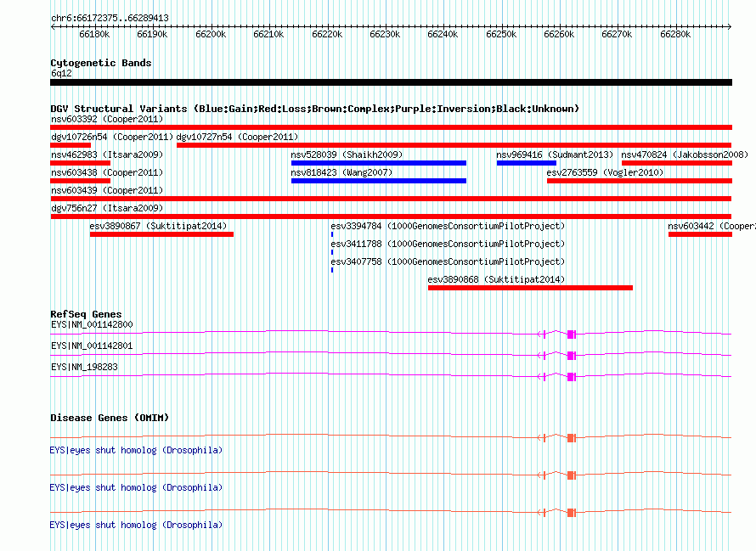The image size is (756, 551).
Task: Click the 66200k ruler tick label
Action: [211, 34]
